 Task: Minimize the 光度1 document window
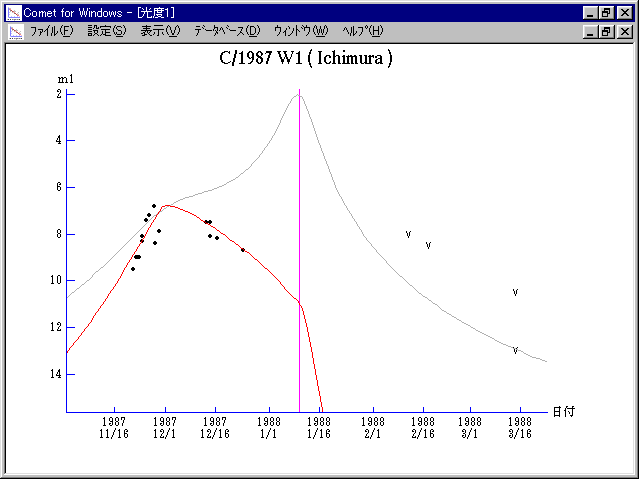pos(590,31)
